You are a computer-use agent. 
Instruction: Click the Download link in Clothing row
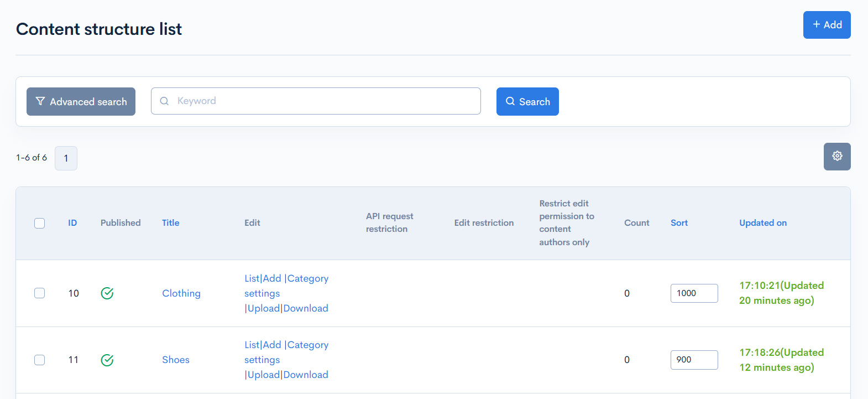click(x=306, y=308)
